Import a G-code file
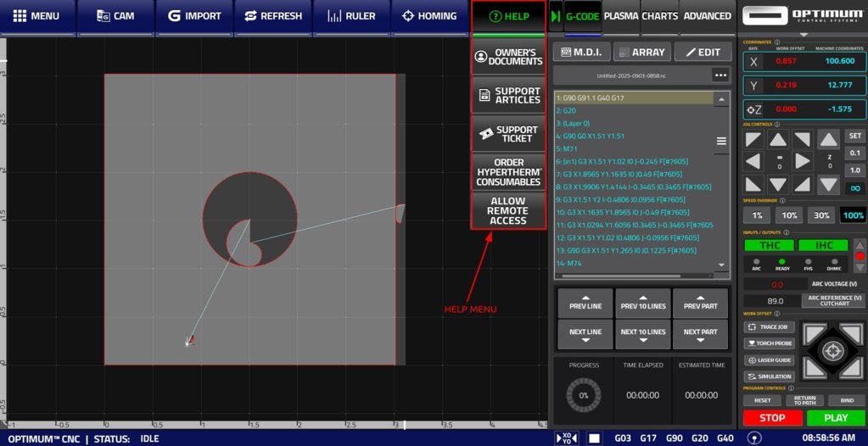Image resolution: width=868 pixels, height=446 pixels. 194,16
